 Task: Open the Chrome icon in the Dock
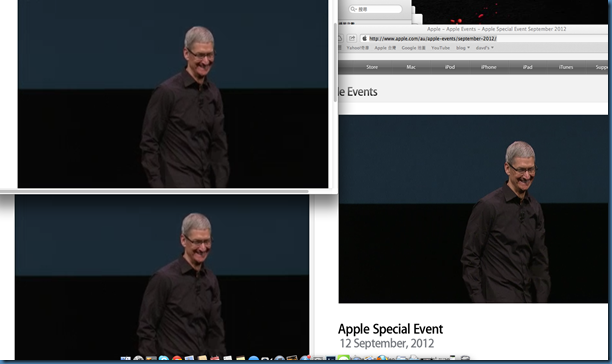[177, 359]
